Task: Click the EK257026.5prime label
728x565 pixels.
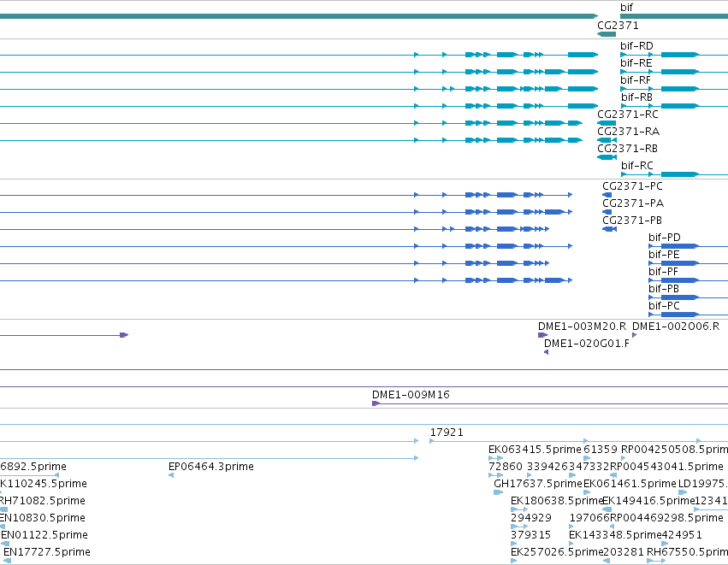Action: coord(557,552)
